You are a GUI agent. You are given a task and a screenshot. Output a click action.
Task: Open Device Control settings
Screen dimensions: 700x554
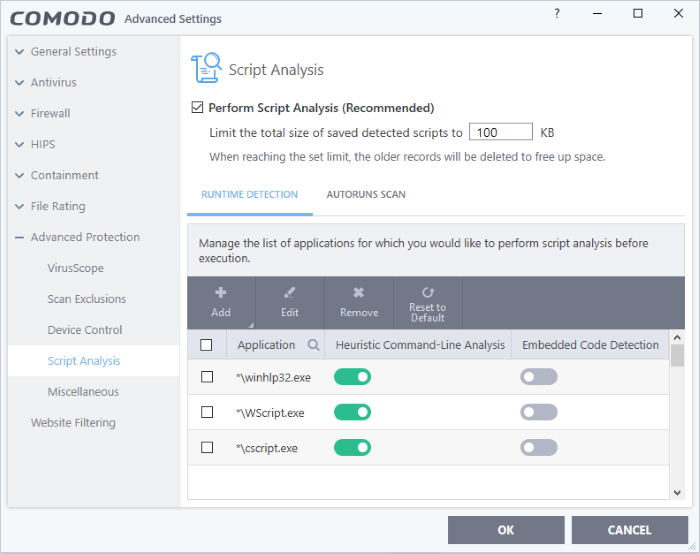[85, 330]
